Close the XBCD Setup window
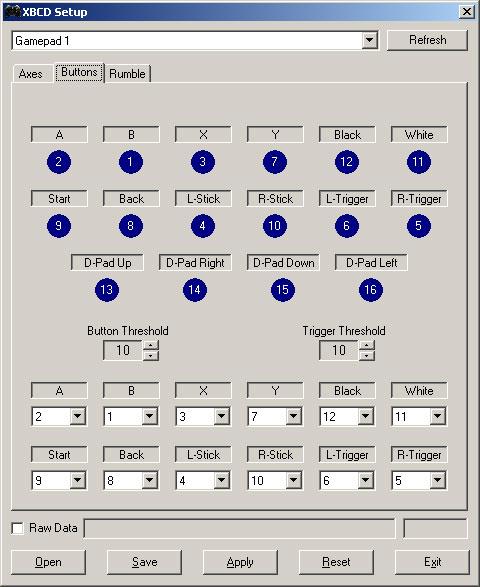 (467, 12)
